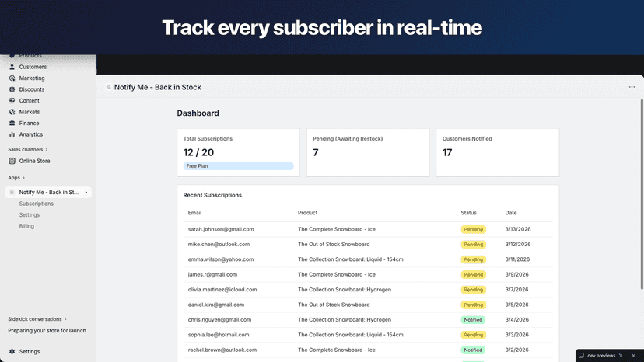
Task: Click the date 3/9/2026
Action: 516,274
